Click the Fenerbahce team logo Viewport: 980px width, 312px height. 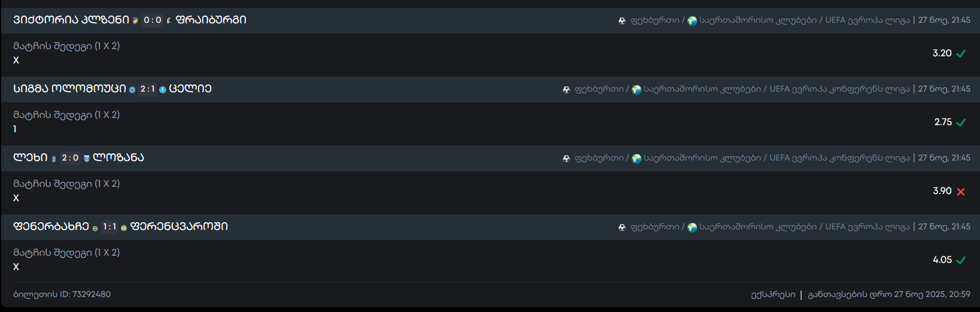point(95,228)
